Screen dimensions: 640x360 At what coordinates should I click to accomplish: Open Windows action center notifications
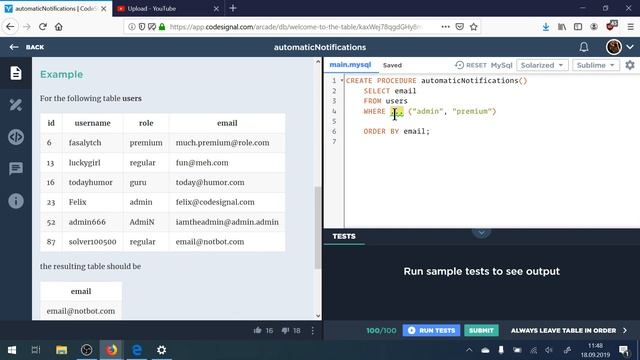(x=624, y=350)
